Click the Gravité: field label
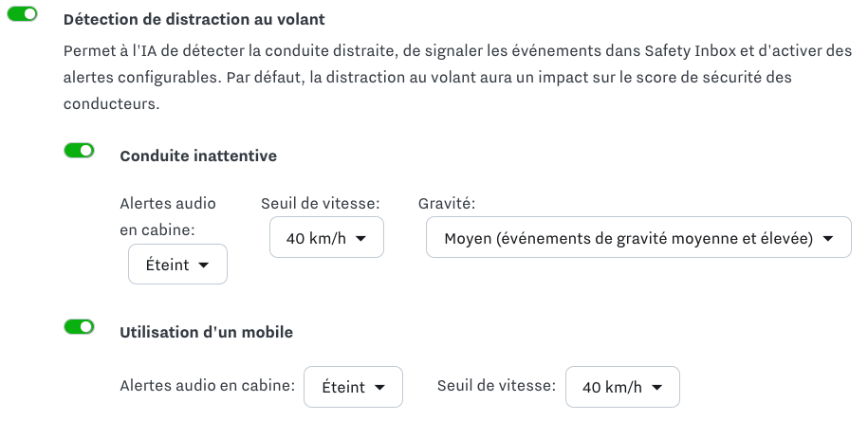 (447, 203)
